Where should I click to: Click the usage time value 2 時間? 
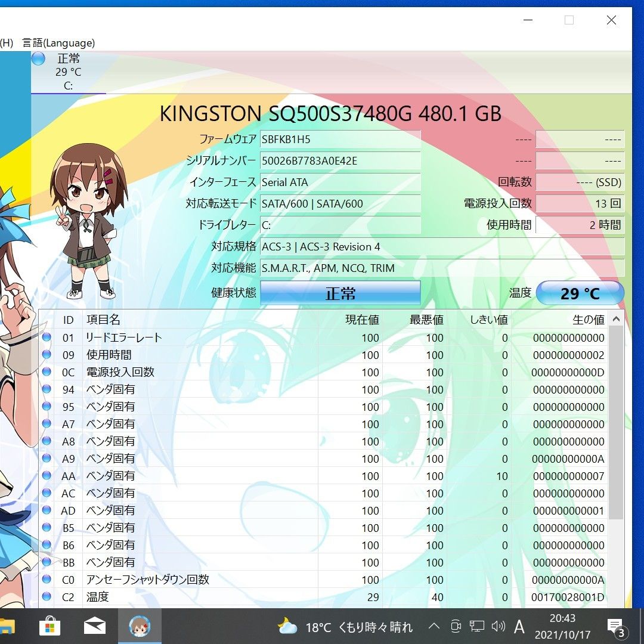pyautogui.click(x=580, y=225)
